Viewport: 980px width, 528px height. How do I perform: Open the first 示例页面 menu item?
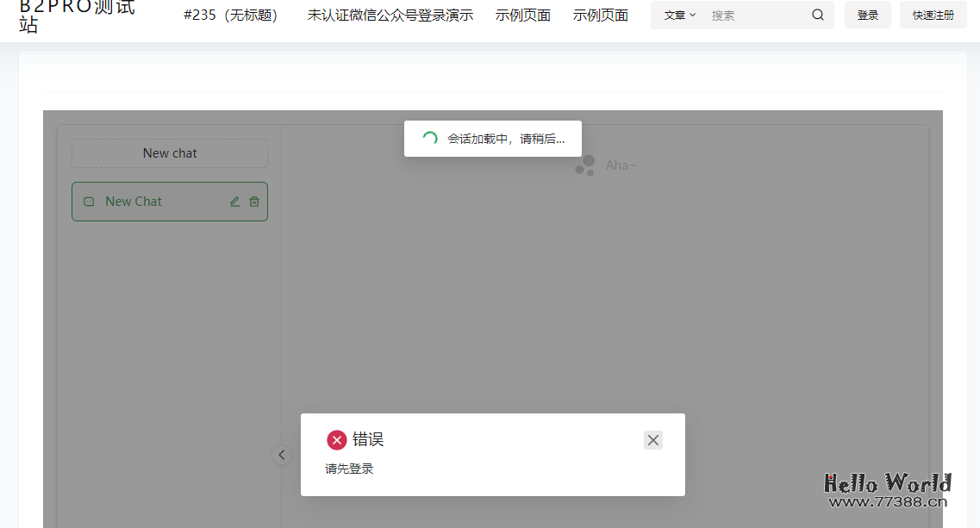[x=522, y=15]
